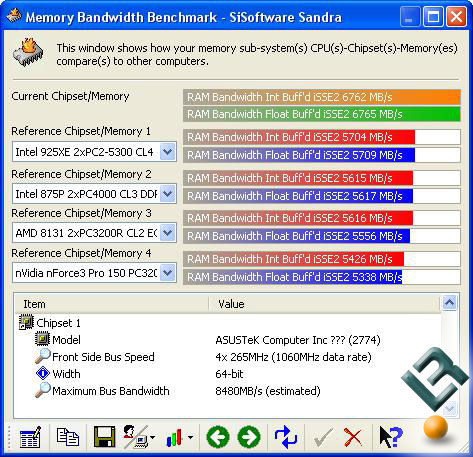The image size is (473, 457).
Task: Activate the What's This help cursor icon
Action: point(391,437)
